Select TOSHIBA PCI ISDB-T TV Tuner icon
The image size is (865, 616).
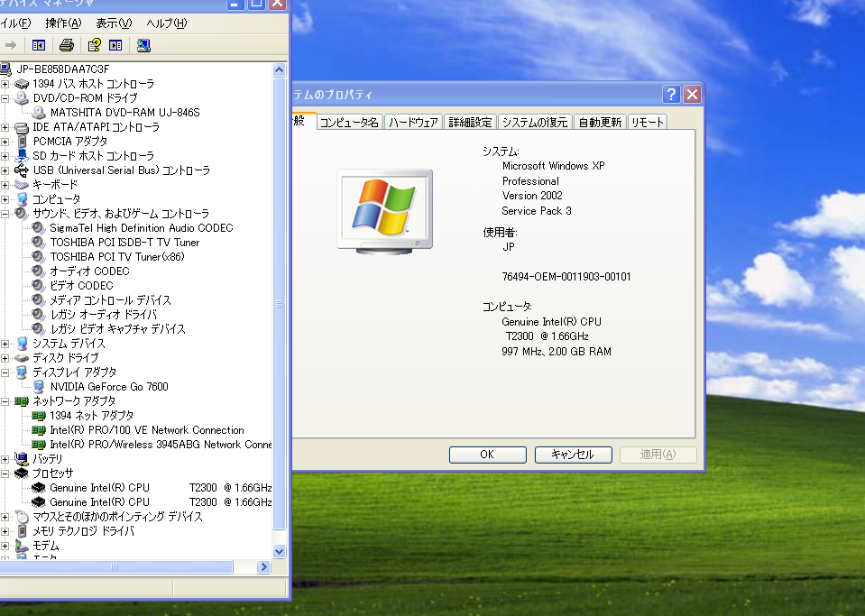click(38, 242)
